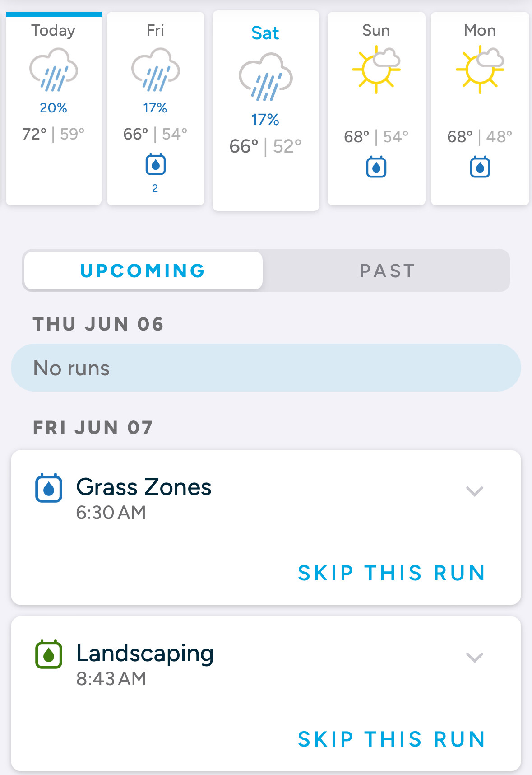
Task: Expand the Grass Zones run details
Action: point(475,491)
